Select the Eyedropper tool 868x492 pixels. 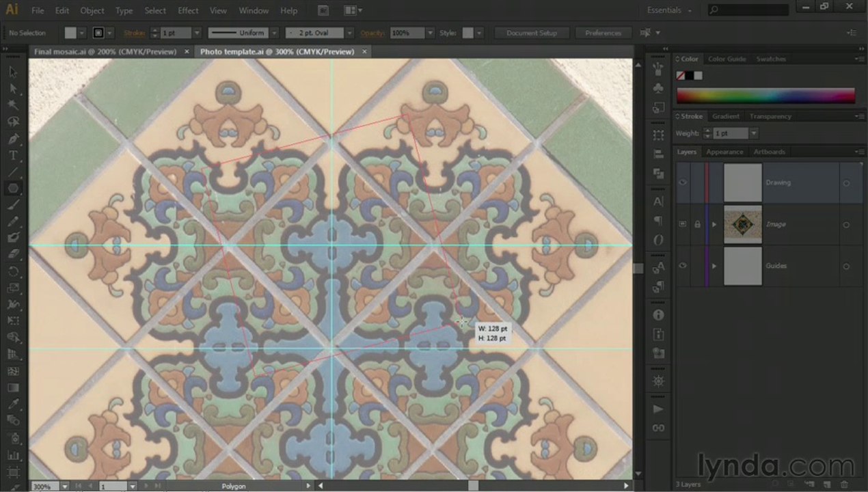13,404
